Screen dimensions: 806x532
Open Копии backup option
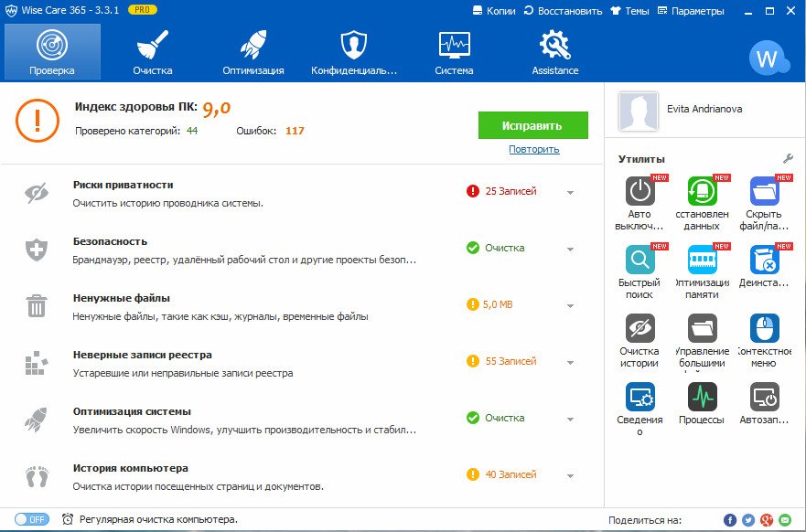click(493, 11)
